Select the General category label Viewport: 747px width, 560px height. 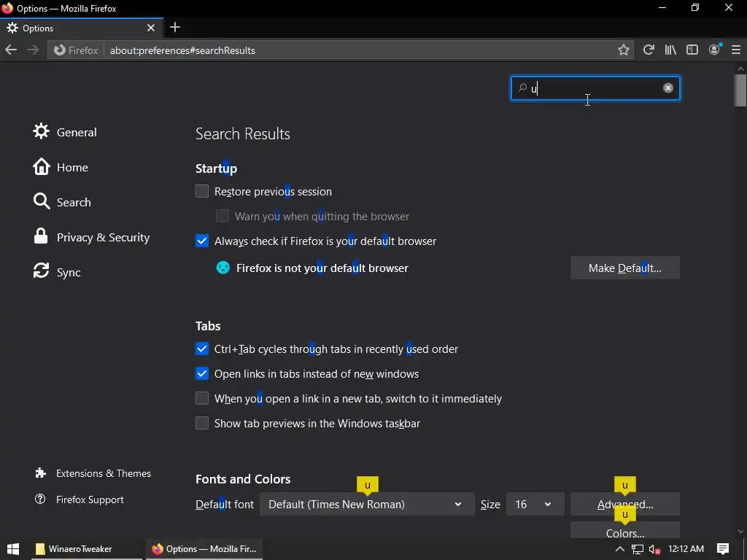77,132
